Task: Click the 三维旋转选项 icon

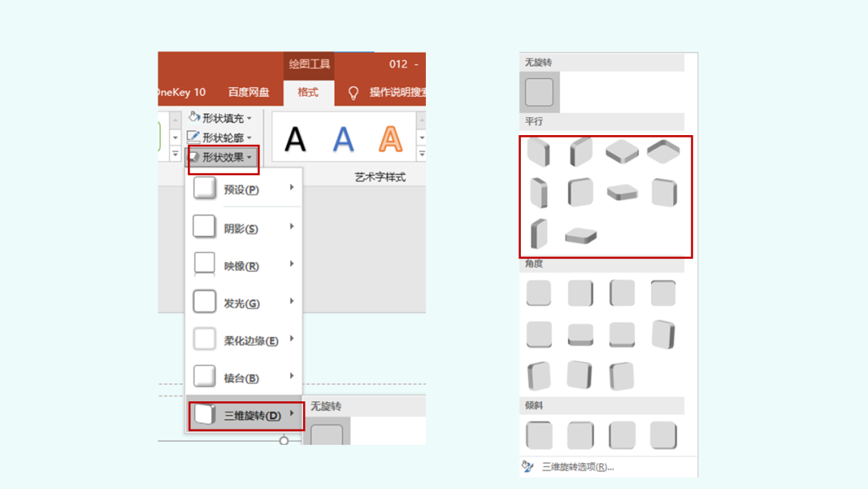Action: pyautogui.click(x=527, y=466)
